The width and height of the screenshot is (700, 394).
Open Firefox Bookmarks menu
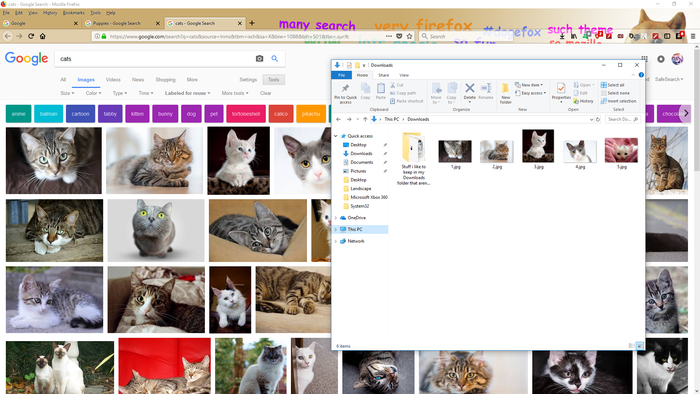tap(74, 13)
